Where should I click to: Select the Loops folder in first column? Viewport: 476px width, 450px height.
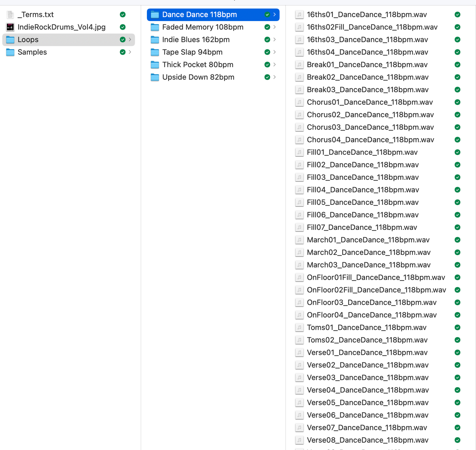click(28, 40)
